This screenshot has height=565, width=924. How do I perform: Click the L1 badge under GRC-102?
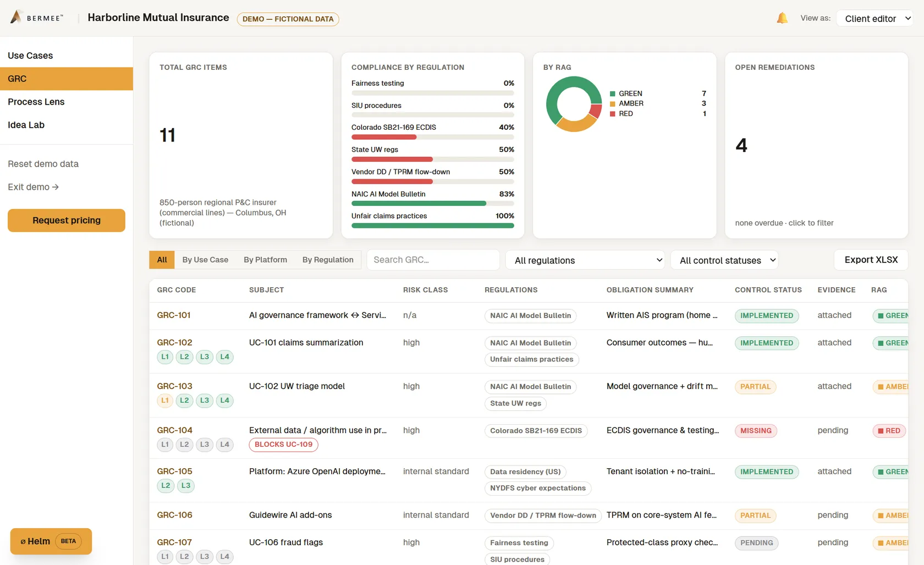tap(165, 357)
